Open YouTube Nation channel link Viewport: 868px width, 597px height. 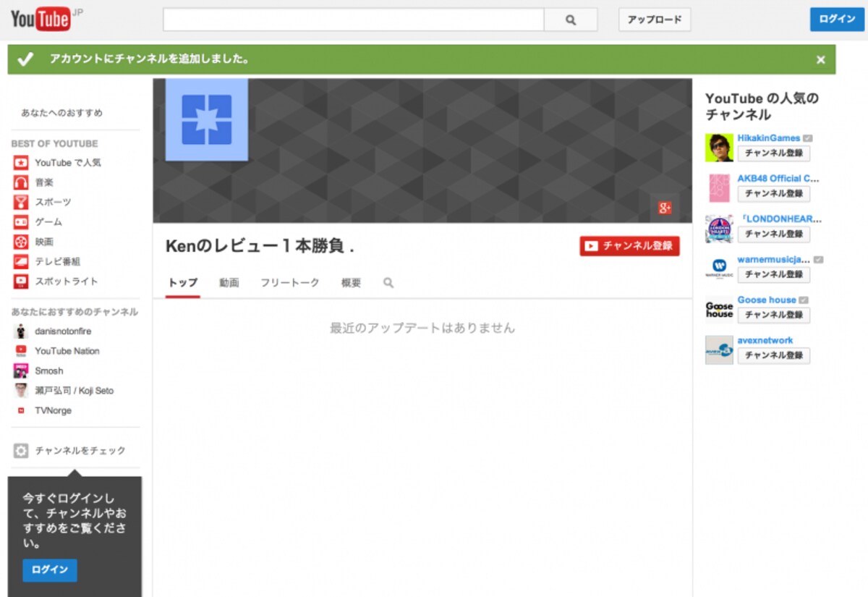coord(67,351)
